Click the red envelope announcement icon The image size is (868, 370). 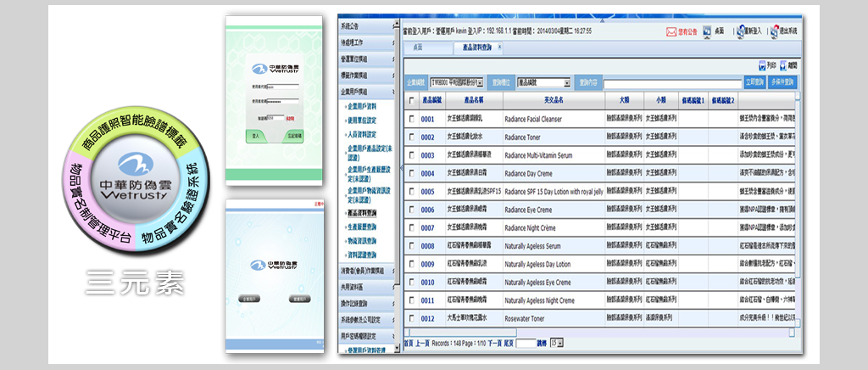(671, 31)
